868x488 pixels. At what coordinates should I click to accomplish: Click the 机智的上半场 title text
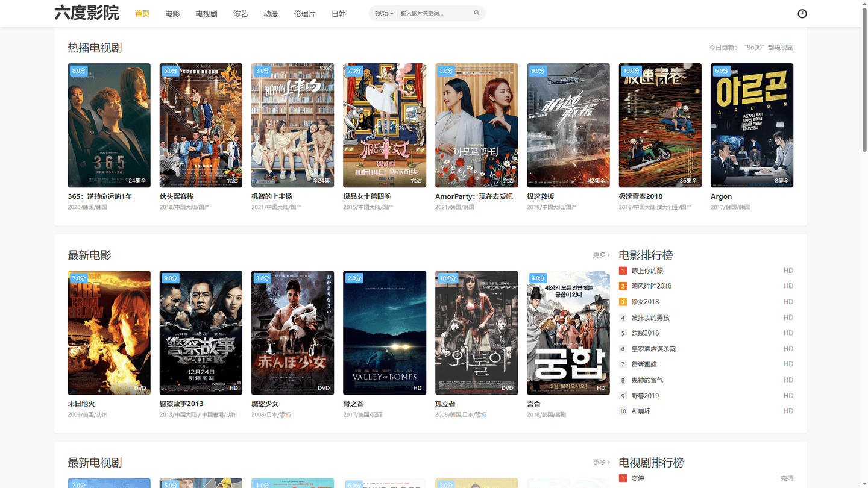point(272,196)
